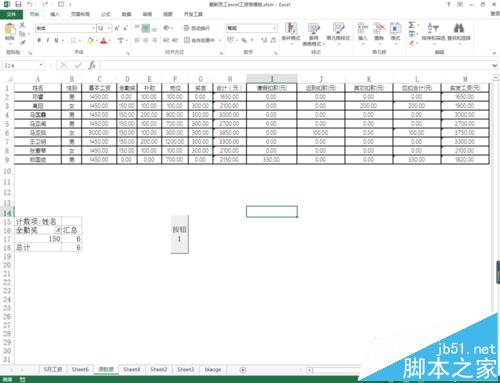Open the pivot table field filter dropdown
Screen dimensions: 500x383
tap(58, 230)
